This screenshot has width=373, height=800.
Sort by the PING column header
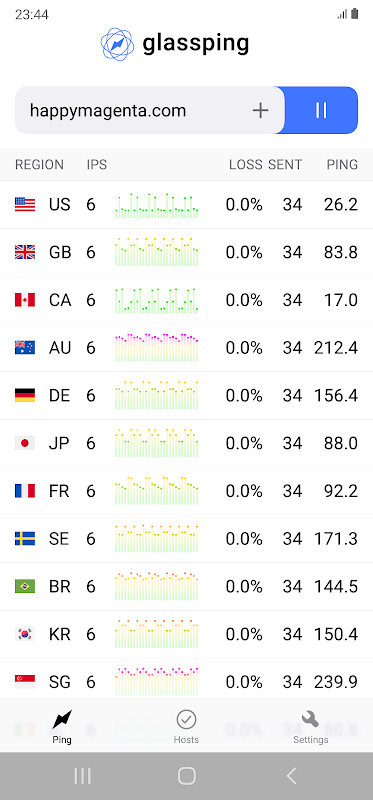342,165
